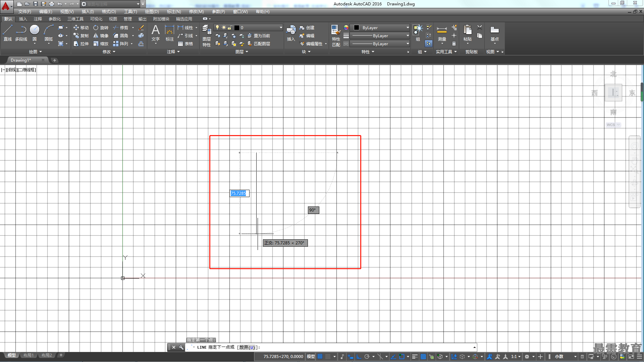
Task: Click the WCS label under ViewCube
Action: (611, 125)
